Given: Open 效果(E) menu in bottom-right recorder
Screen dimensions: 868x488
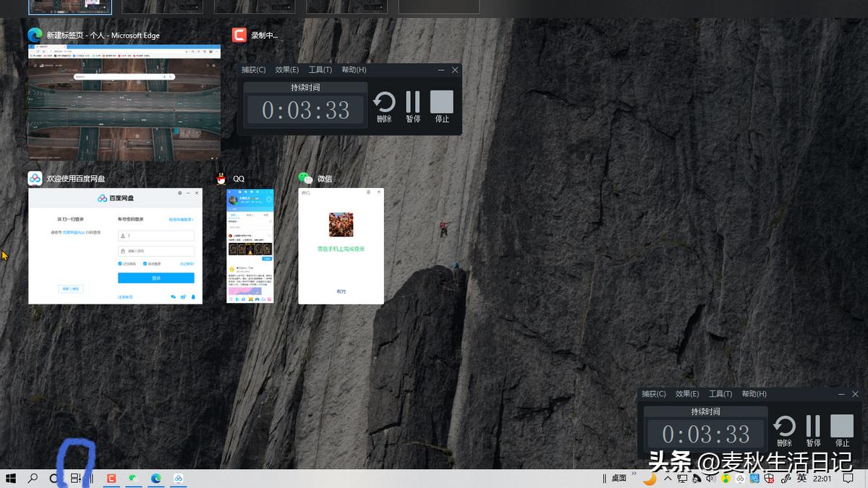Looking at the screenshot, I should point(686,394).
